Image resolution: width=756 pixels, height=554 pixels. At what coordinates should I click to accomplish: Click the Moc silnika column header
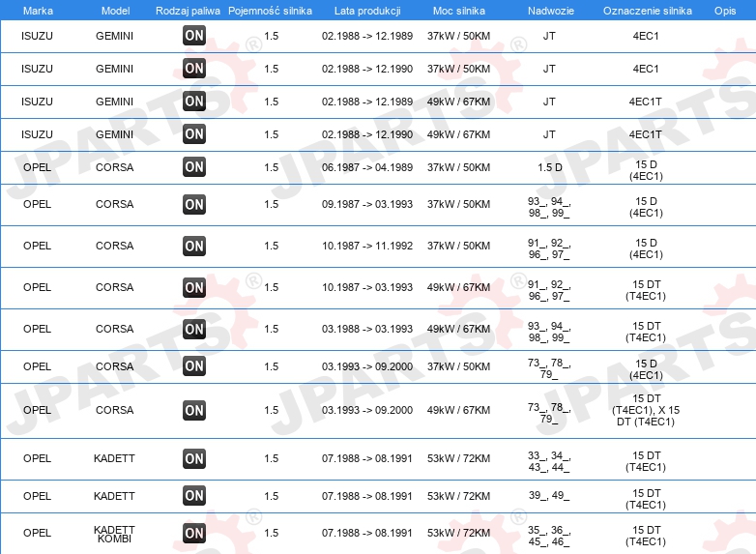pos(458,11)
